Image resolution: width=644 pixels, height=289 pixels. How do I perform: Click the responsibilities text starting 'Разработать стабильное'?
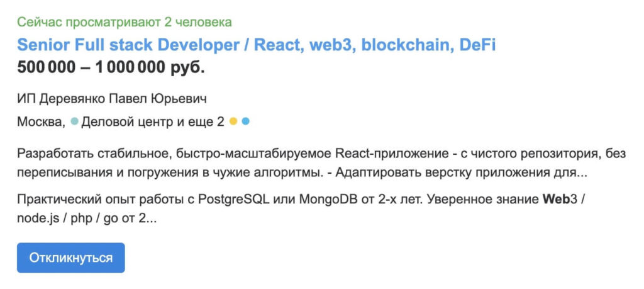[x=321, y=164]
